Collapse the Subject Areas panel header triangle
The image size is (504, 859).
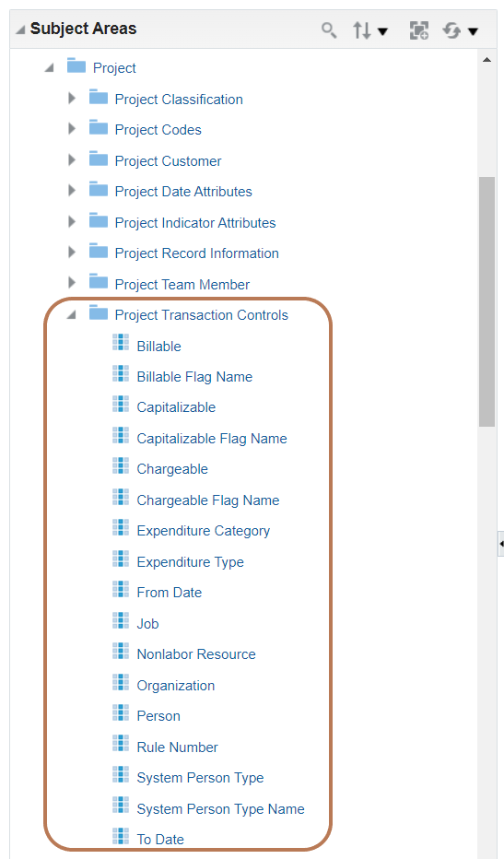20,29
